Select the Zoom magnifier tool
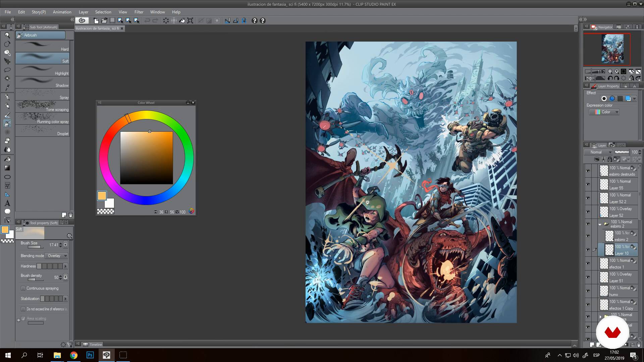 [7, 35]
